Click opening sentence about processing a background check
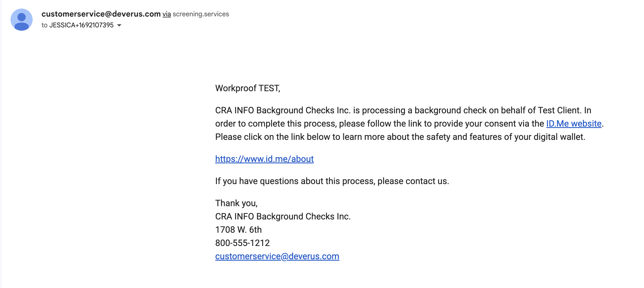This screenshot has width=644, height=288. [x=398, y=110]
